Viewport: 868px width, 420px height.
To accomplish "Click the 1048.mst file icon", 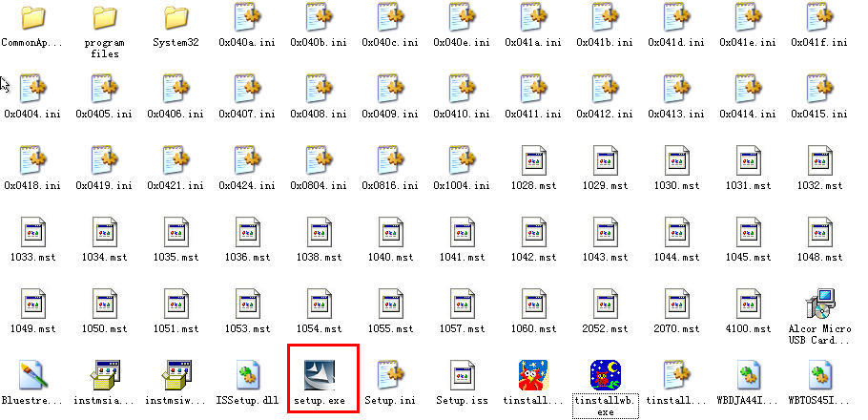I will (x=820, y=232).
